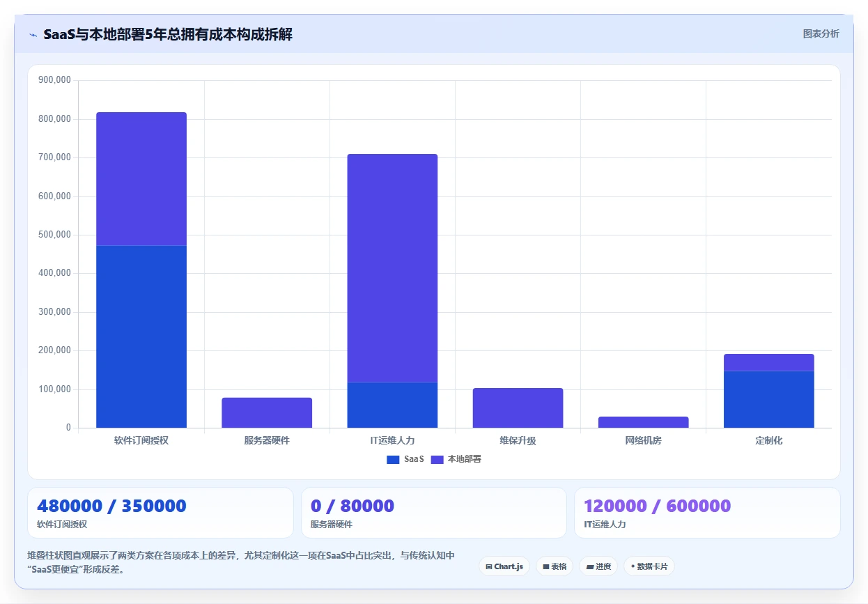Click the 网络机房 bar
This screenshot has width=868, height=604.
pos(643,422)
